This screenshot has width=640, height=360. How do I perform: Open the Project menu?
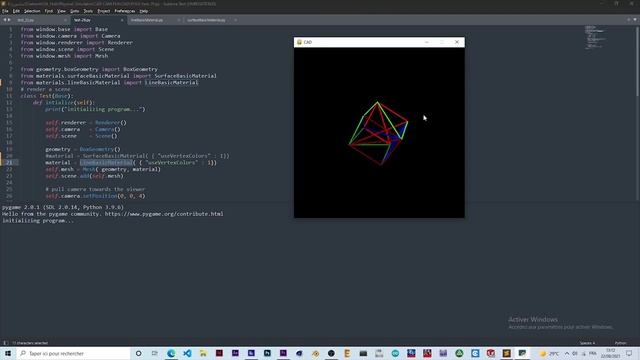tap(103, 11)
